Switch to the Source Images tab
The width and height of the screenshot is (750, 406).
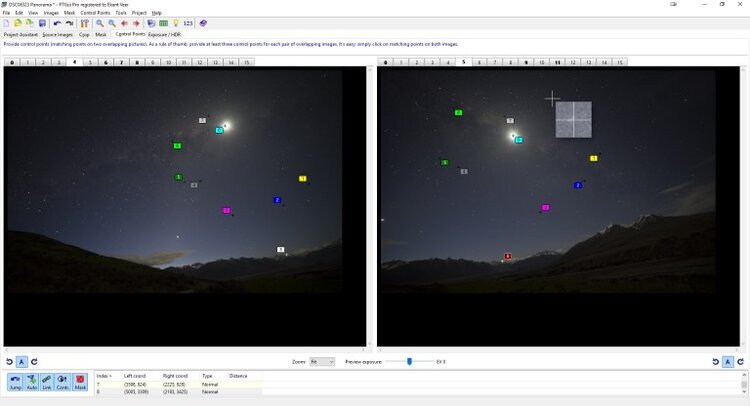click(57, 34)
